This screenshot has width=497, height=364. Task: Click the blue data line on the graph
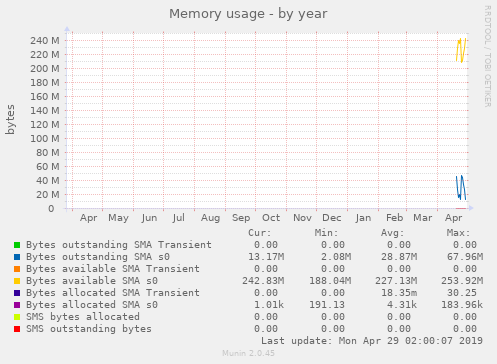pyautogui.click(x=461, y=188)
